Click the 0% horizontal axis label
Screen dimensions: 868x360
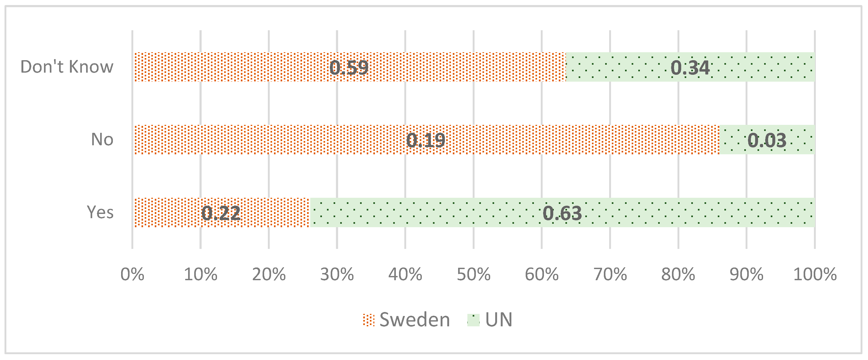pos(132,274)
